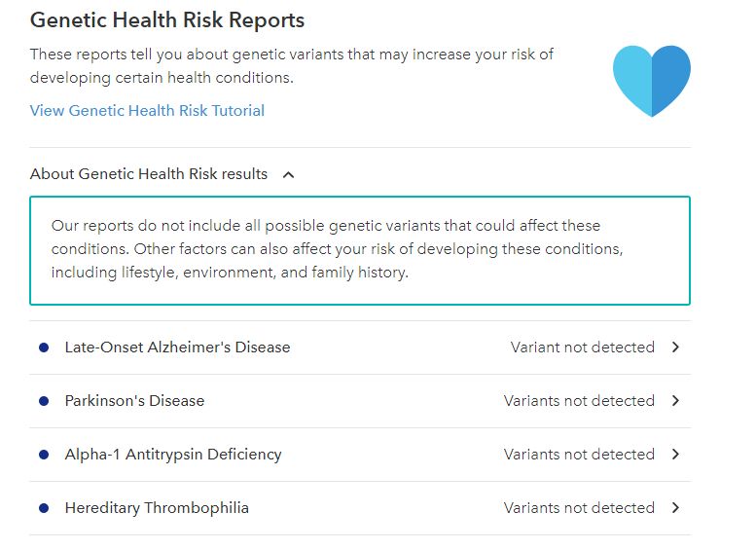View the Alpha-1 Antitrypsin Deficiency report

click(x=173, y=455)
